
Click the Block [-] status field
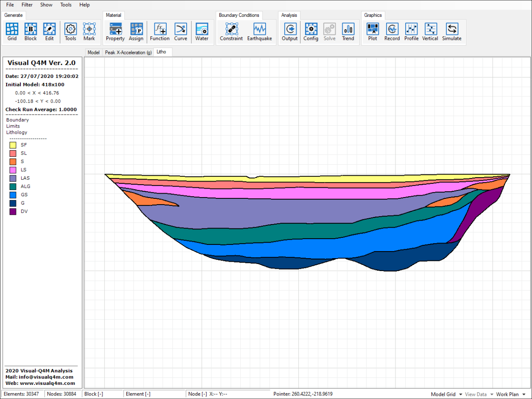coord(94,394)
